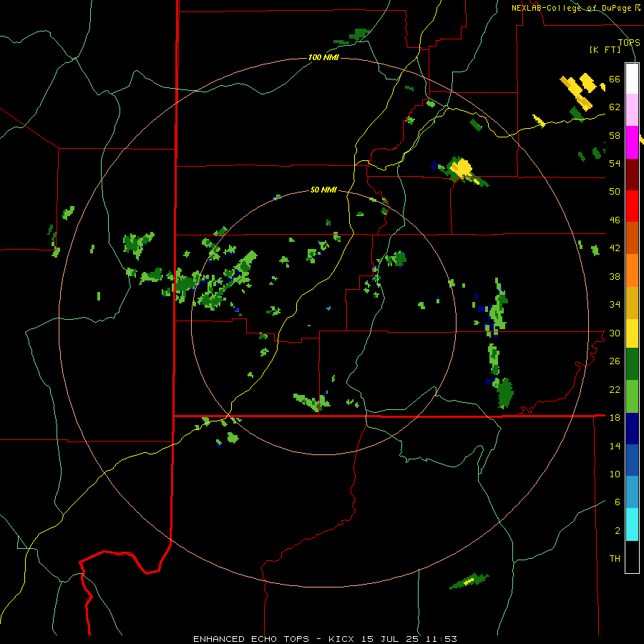The height and width of the screenshot is (644, 644).
Task: Click the 58 legend value
Action: pos(615,135)
